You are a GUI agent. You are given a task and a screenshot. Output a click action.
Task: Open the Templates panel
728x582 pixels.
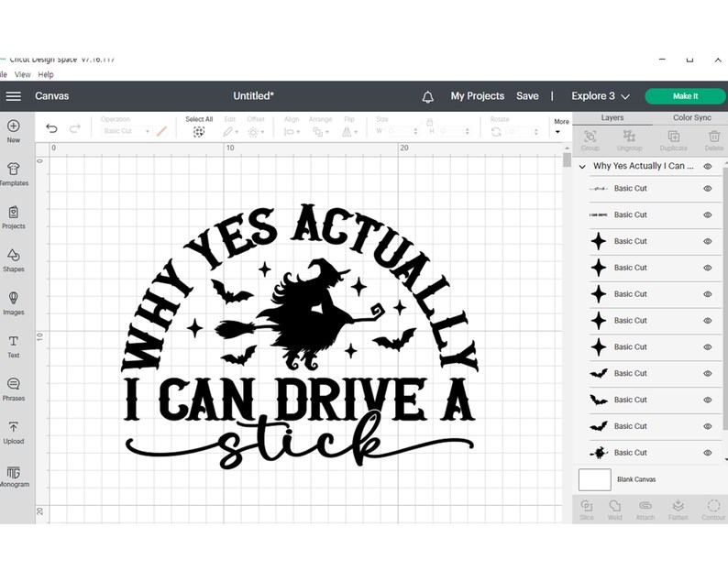(x=14, y=174)
